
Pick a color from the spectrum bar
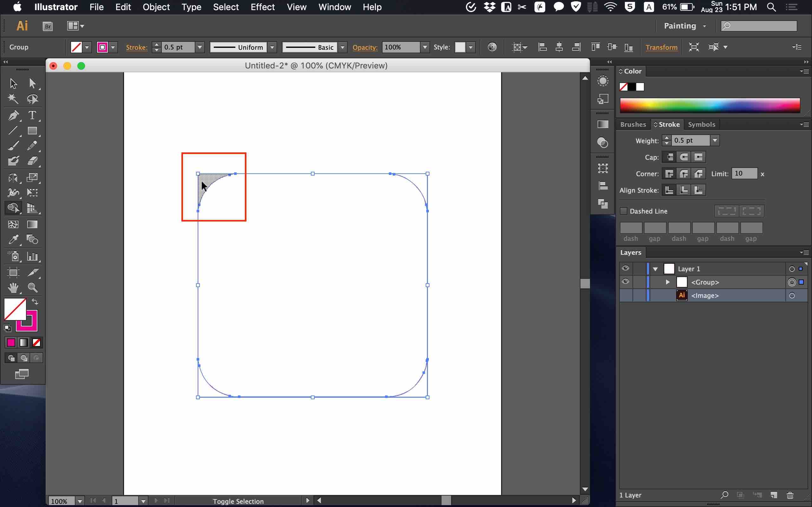pos(710,105)
